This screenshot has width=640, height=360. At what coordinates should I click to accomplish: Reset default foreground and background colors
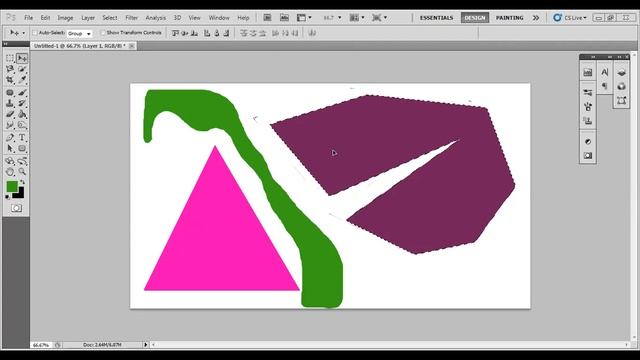[7, 197]
